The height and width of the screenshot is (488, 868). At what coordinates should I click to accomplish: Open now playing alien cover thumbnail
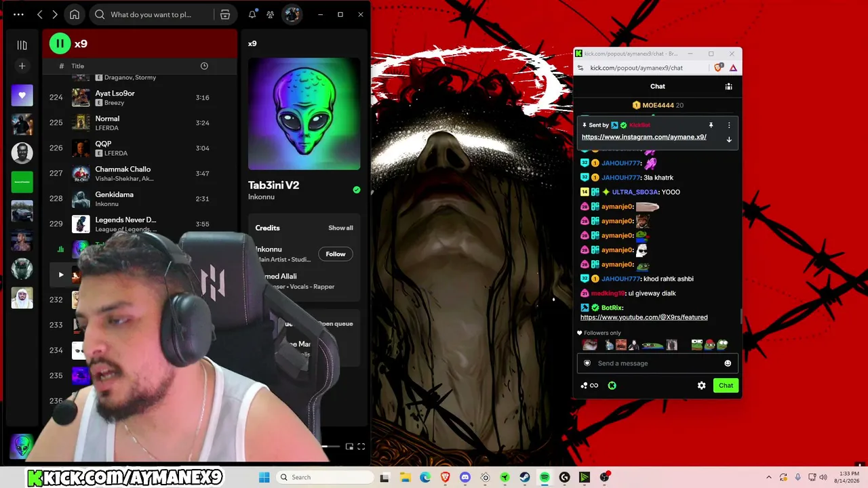click(x=22, y=446)
